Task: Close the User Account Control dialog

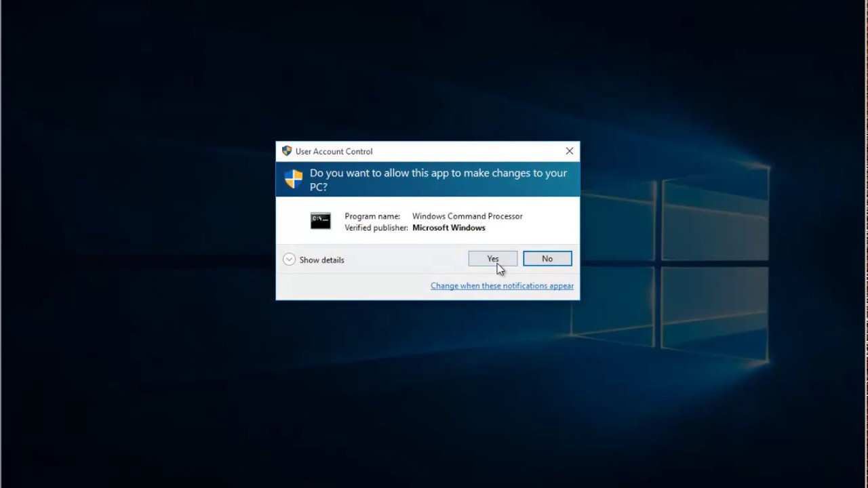Action: tap(570, 151)
